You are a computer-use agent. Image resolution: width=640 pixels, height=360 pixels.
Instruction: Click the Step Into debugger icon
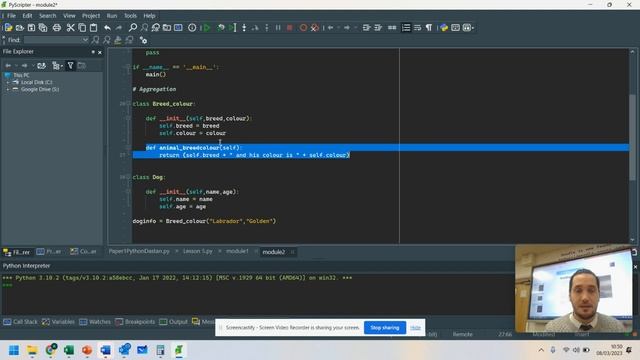tap(244, 28)
